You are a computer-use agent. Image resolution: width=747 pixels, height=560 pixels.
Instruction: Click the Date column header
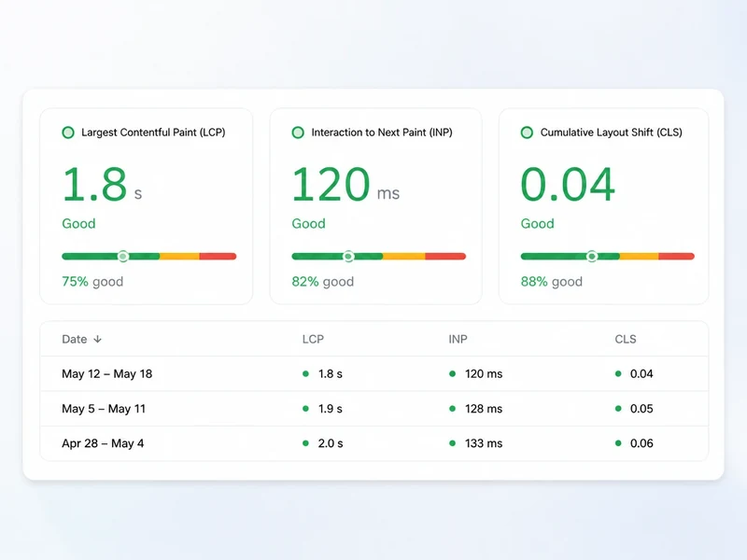tap(75, 339)
